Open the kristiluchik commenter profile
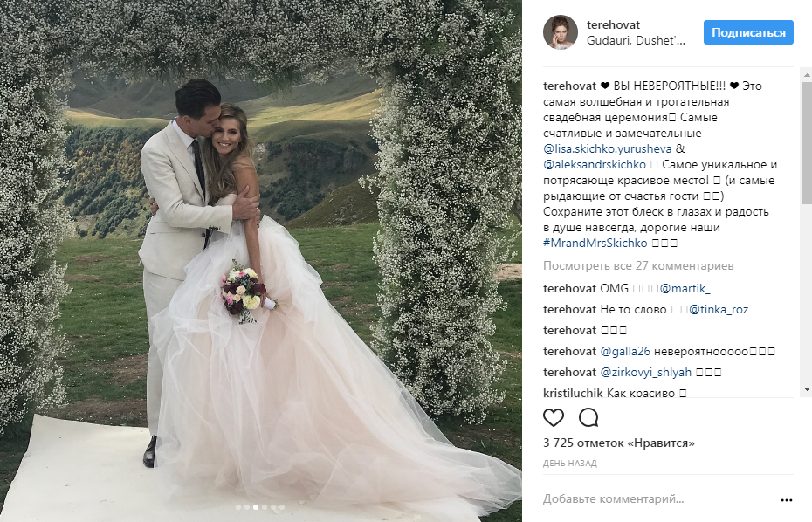 573,393
